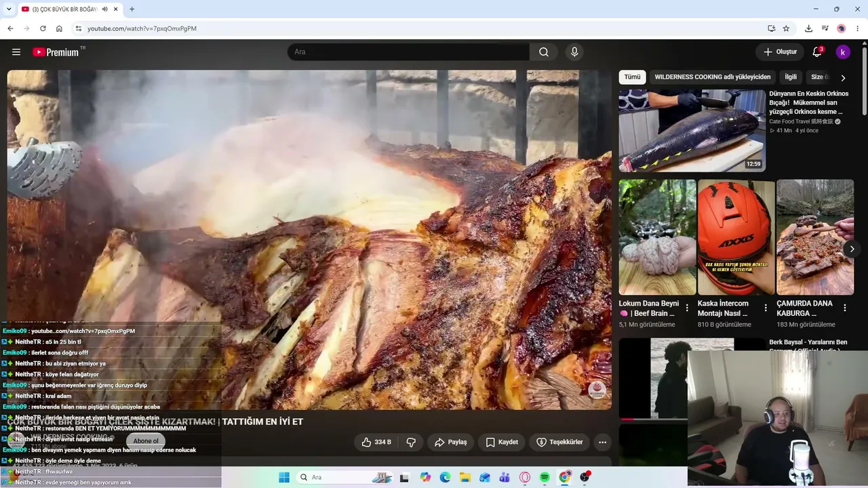
Task: Open the Lokum Dana Beyni short thumbnail
Action: [657, 237]
